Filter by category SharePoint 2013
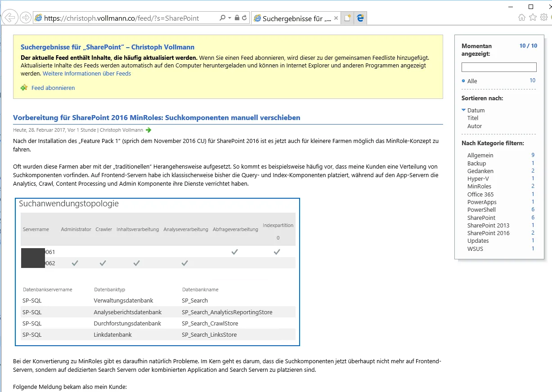The width and height of the screenshot is (552, 392). (488, 225)
